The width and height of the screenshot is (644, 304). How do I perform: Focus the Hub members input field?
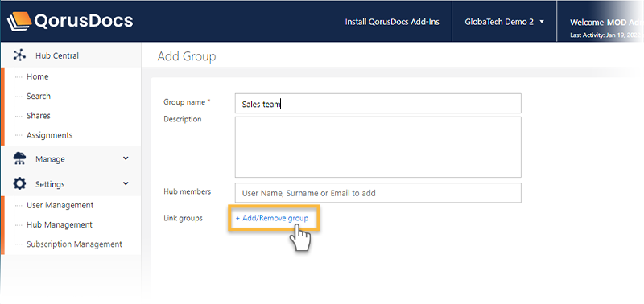click(378, 193)
